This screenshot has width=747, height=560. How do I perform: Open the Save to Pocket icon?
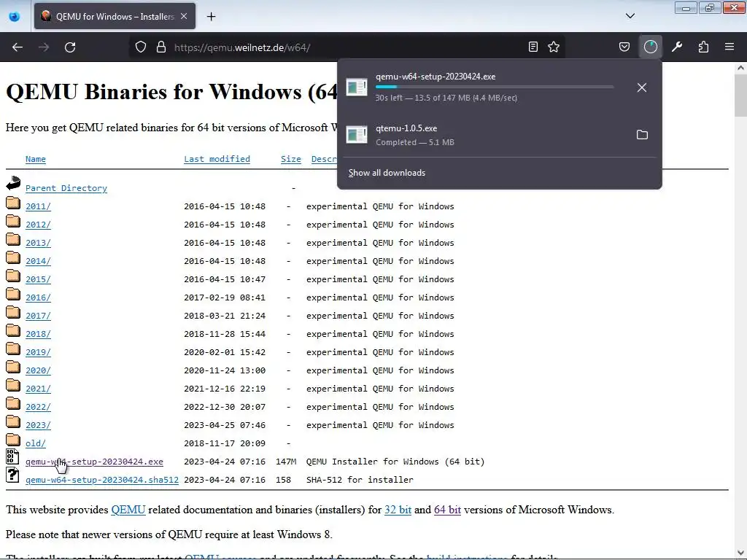click(x=624, y=47)
